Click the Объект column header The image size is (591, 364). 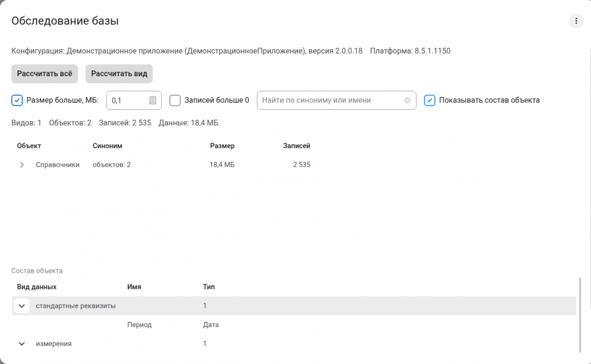click(x=29, y=146)
